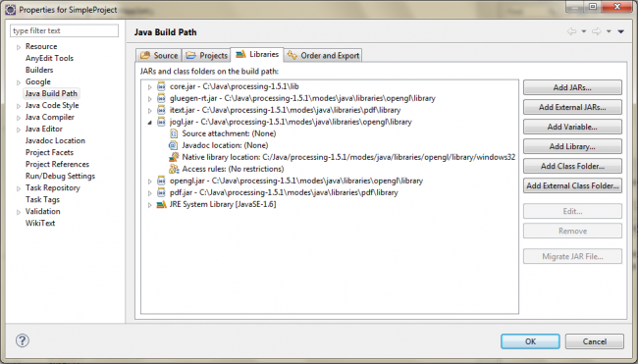Click the forward navigation arrow icon
This screenshot has width=638, height=364.
[x=597, y=31]
